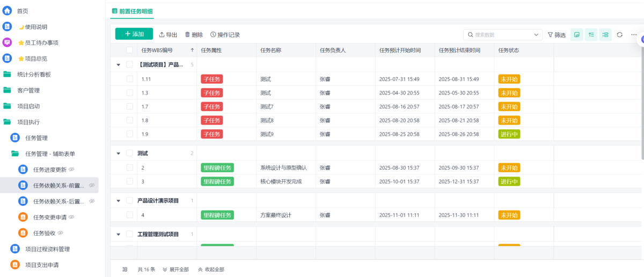Collapse the 产品设计演示项目 group
This screenshot has height=277, width=644.
coord(118,201)
